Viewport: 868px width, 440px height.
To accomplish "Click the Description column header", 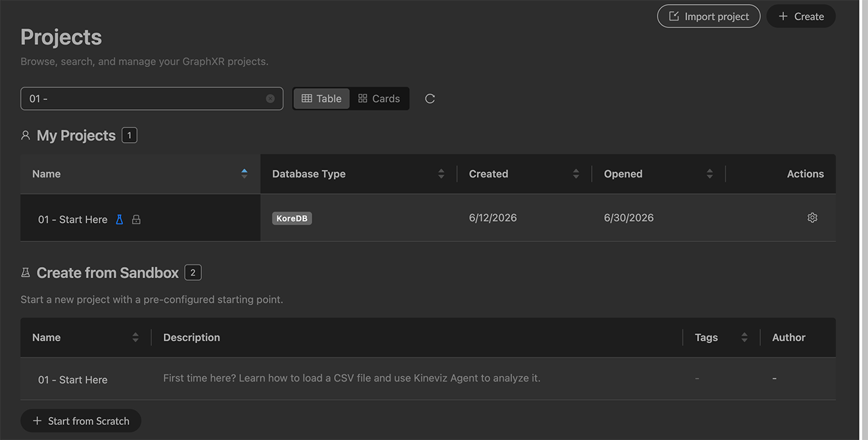I will (x=191, y=337).
